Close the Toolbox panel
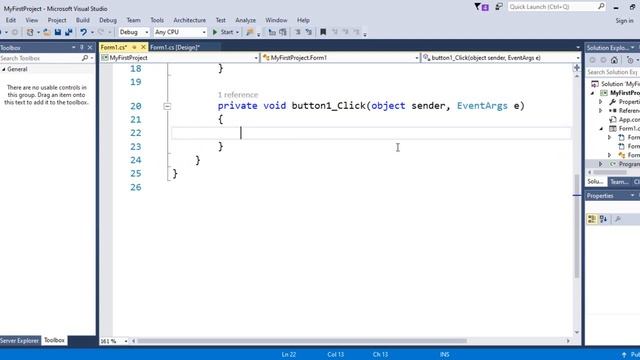 click(90, 47)
